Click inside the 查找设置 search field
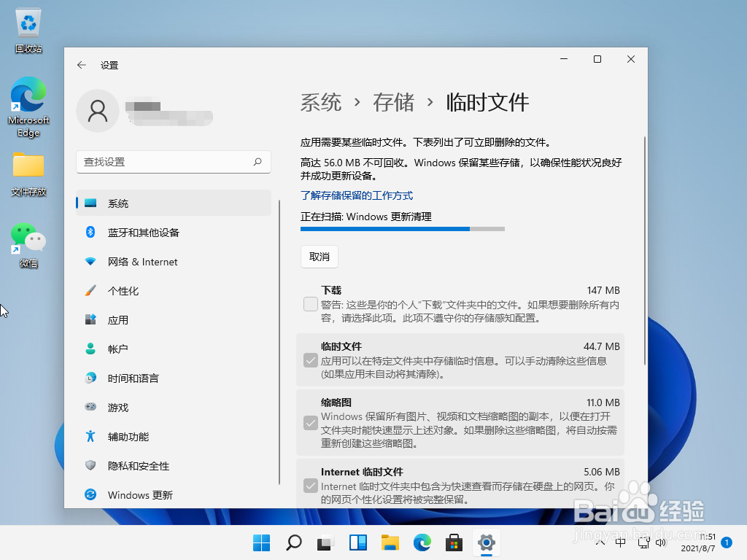This screenshot has height=560, width=747. click(x=173, y=162)
